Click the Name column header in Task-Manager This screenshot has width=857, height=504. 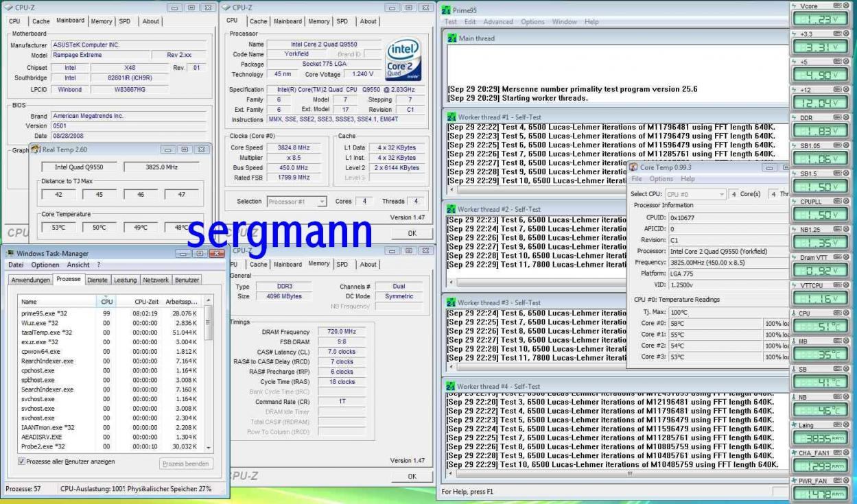point(57,301)
